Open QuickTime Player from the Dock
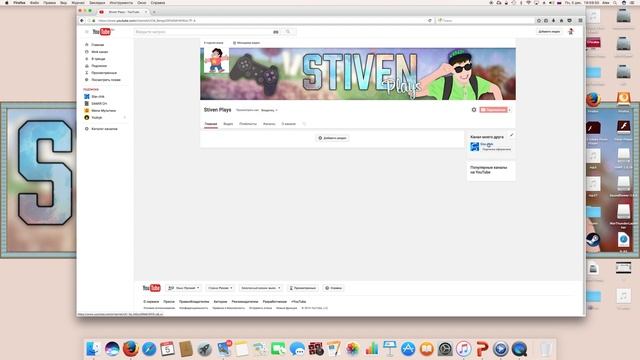 coord(519,349)
